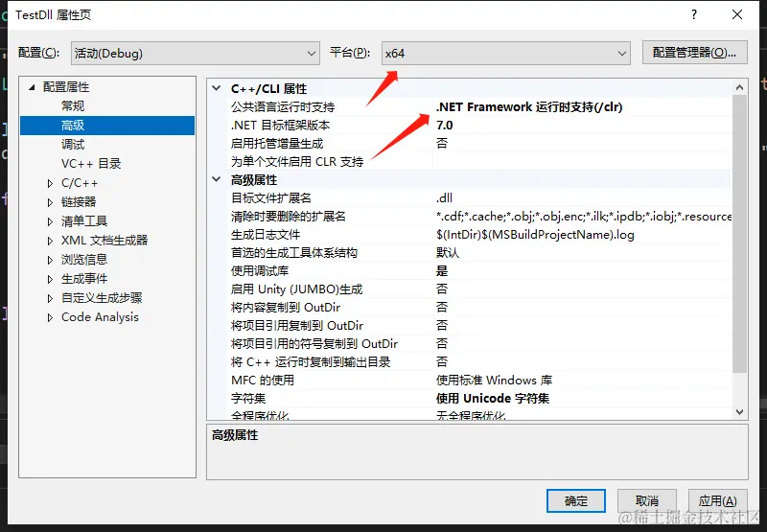Viewport: 767px width, 532px height.
Task: Select 调试 in the property tree
Action: (x=73, y=144)
